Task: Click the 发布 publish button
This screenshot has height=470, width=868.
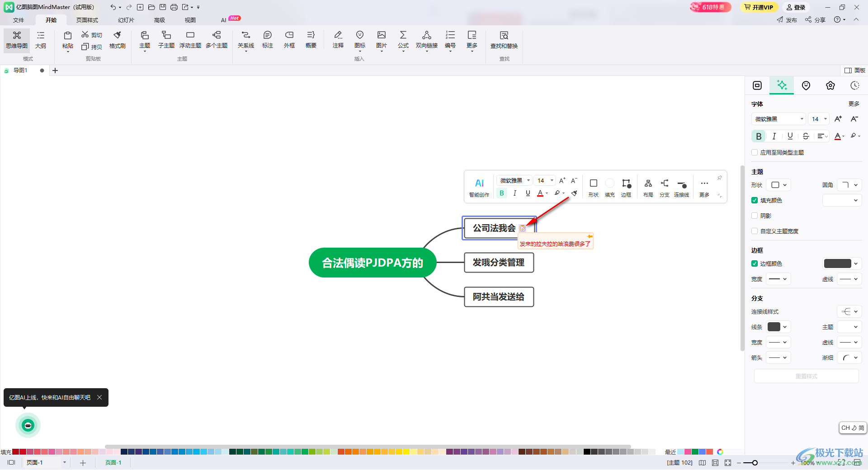Action: click(x=787, y=20)
